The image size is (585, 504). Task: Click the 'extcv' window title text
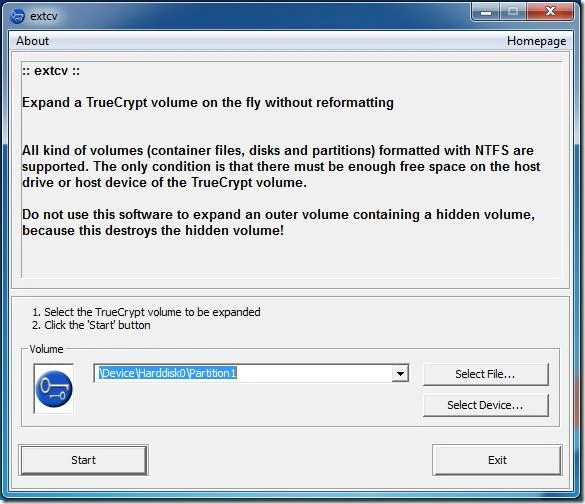[44, 16]
